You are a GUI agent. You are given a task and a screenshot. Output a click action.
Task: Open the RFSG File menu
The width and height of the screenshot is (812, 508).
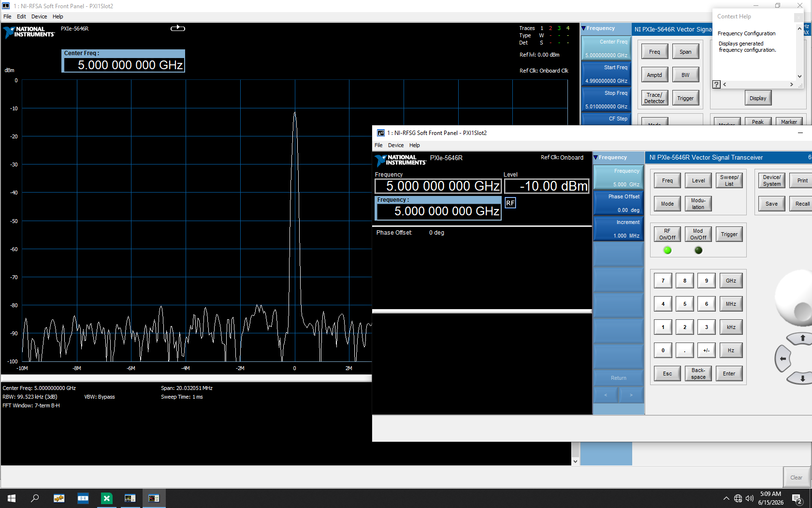(378, 145)
